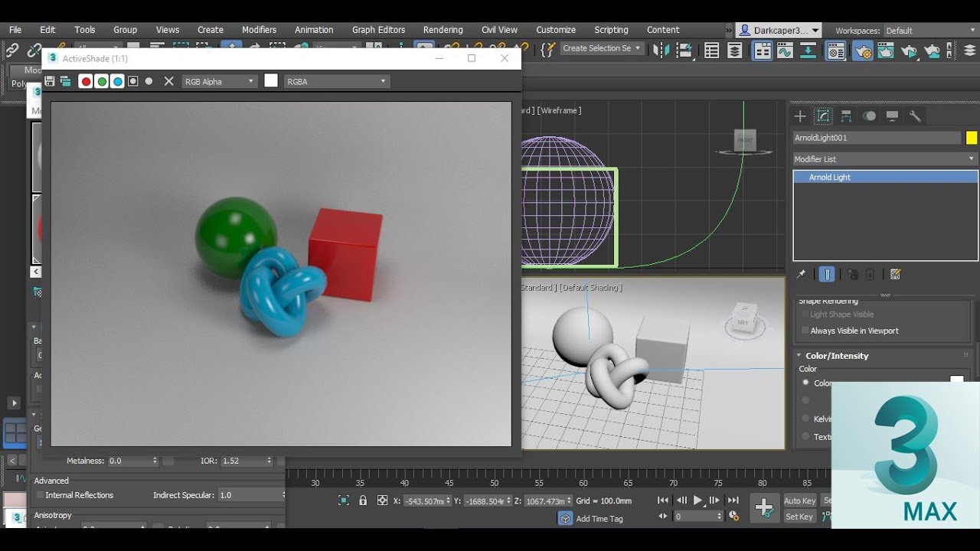Click the Auto Key button
The width and height of the screenshot is (980, 551).
point(799,500)
